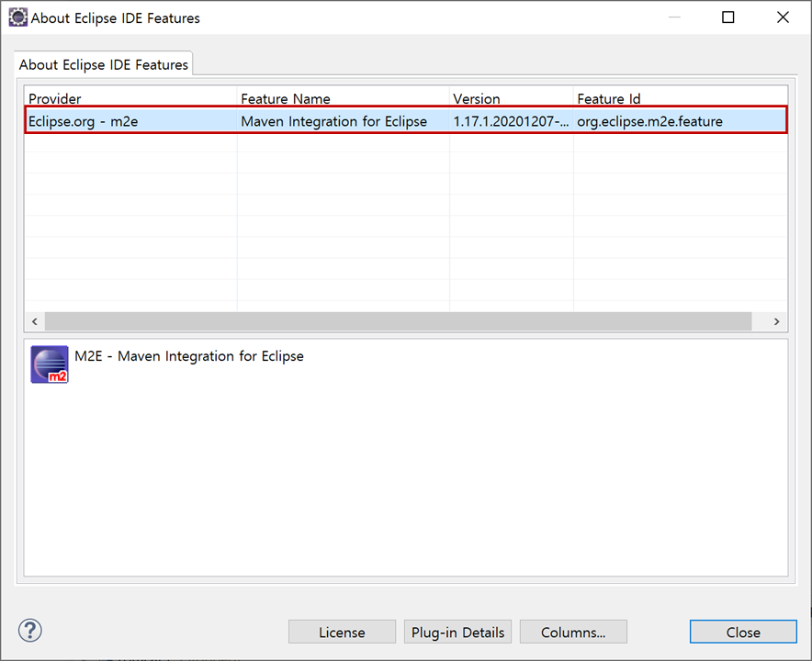This screenshot has width=812, height=661.
Task: Click the horizontal scrollbar right arrow
Action: [776, 321]
